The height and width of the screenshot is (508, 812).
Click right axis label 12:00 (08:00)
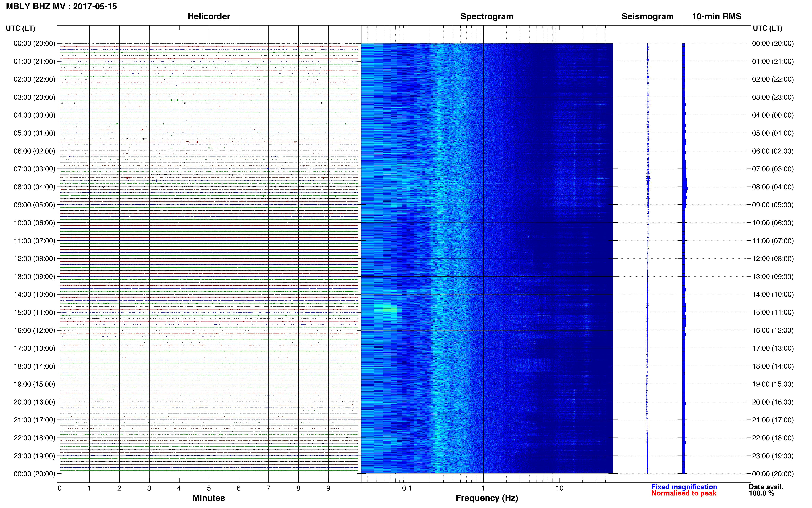[x=773, y=259]
